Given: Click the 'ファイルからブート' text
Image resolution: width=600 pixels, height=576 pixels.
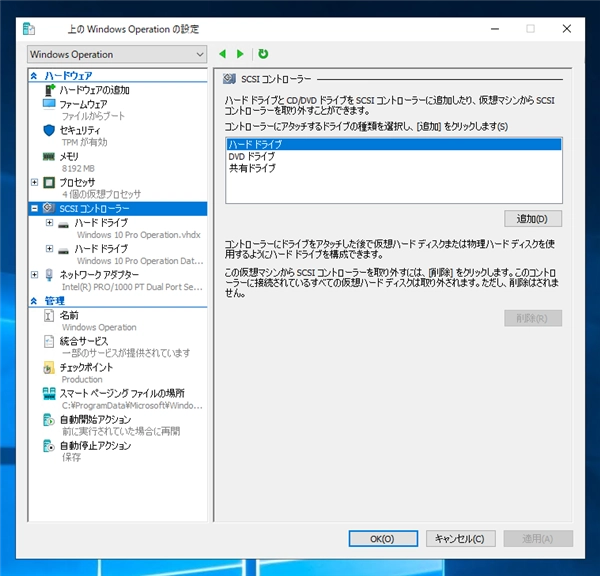Looking at the screenshot, I should 93,116.
